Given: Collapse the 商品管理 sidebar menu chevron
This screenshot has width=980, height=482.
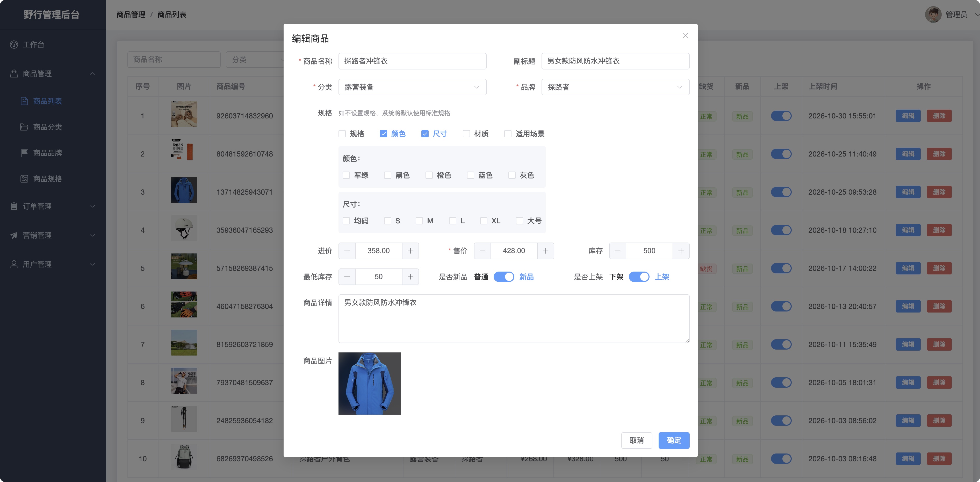Looking at the screenshot, I should point(92,74).
